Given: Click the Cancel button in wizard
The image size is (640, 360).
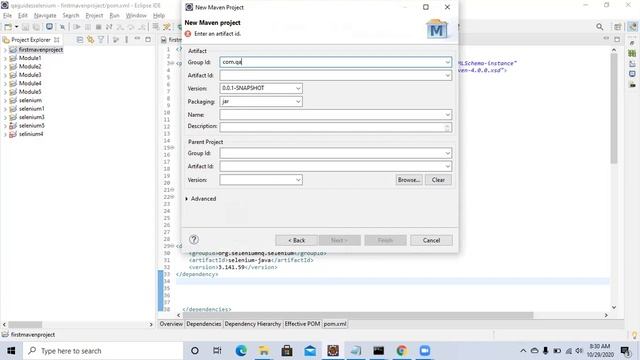Looking at the screenshot, I should coord(431,240).
